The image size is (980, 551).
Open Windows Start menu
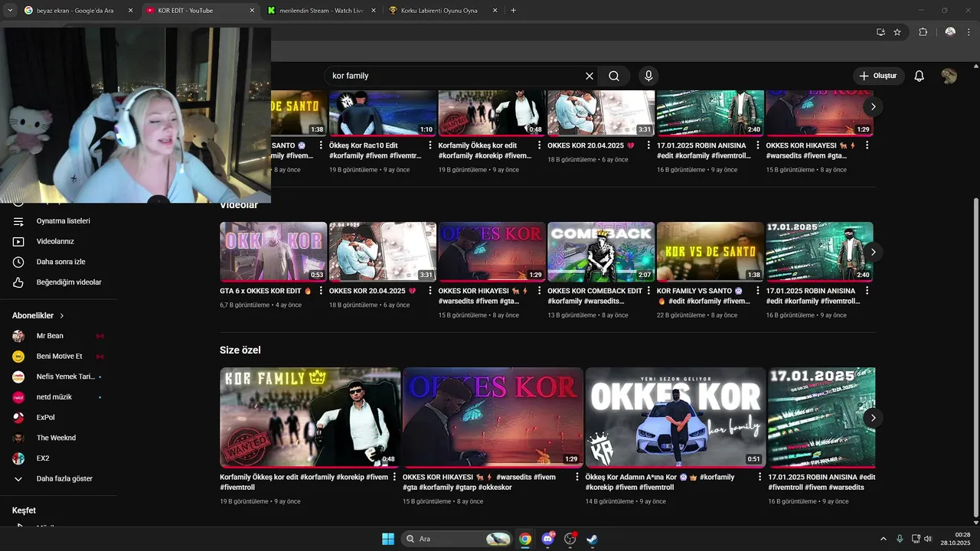coord(387,539)
